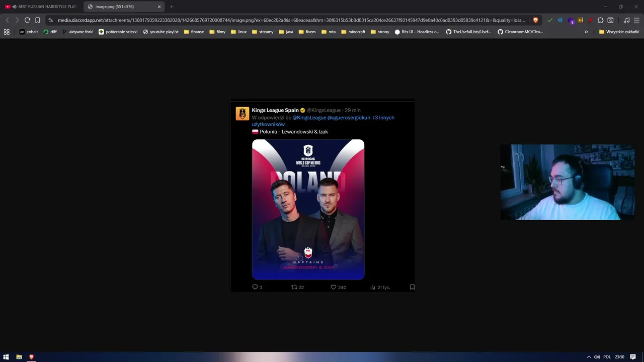This screenshot has width=644, height=362.
Task: Expand the finanse bookmark folder
Action: 194,32
